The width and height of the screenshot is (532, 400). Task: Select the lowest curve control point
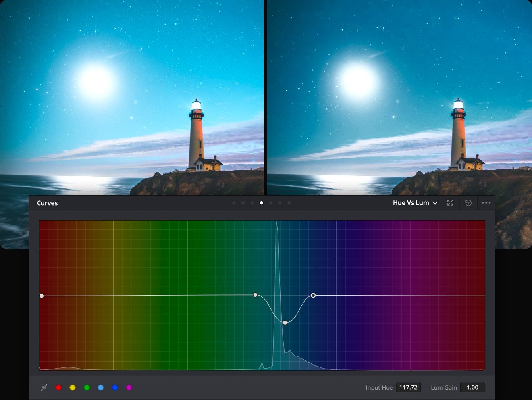285,323
